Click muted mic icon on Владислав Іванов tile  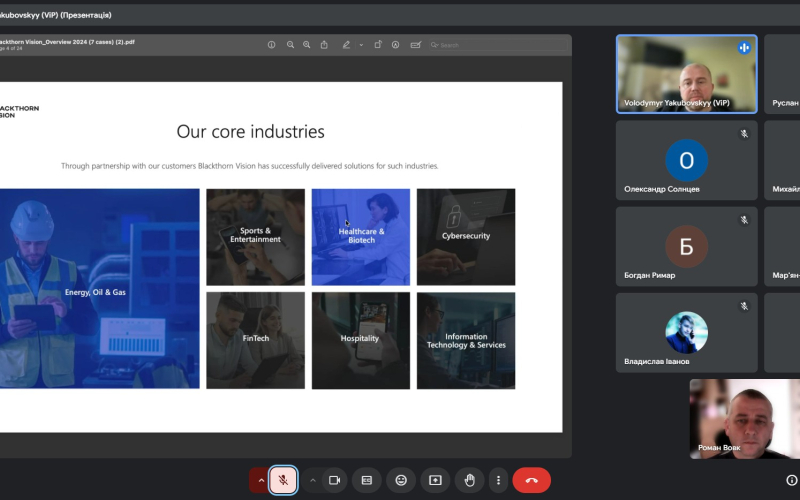click(744, 306)
